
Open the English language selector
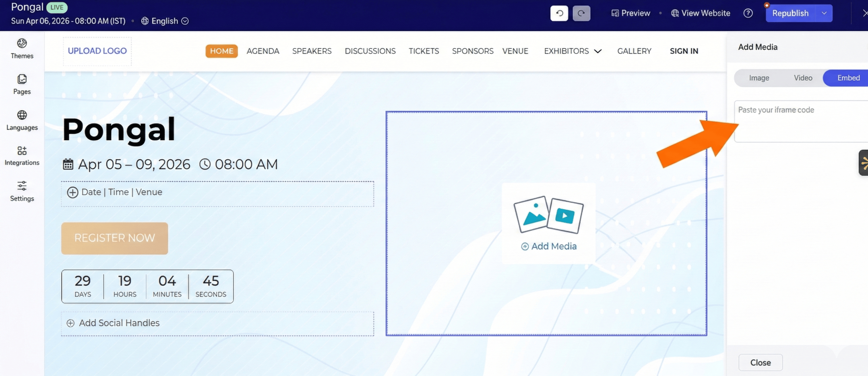click(164, 21)
